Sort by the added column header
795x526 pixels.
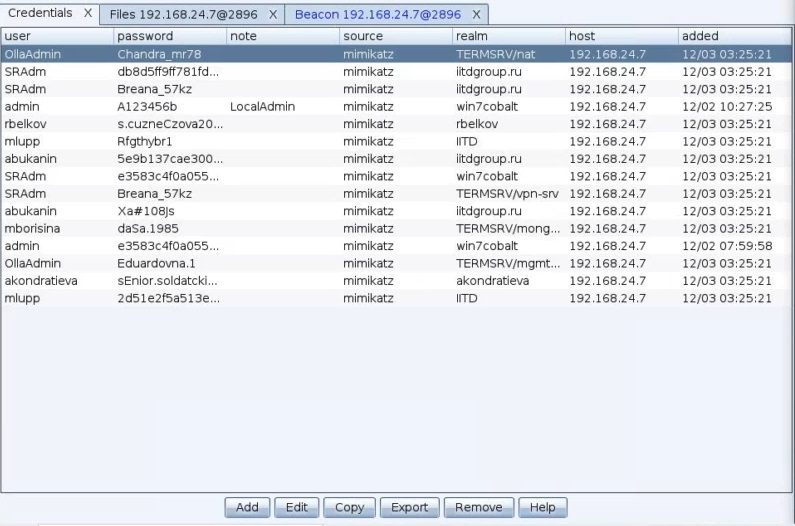(x=735, y=36)
